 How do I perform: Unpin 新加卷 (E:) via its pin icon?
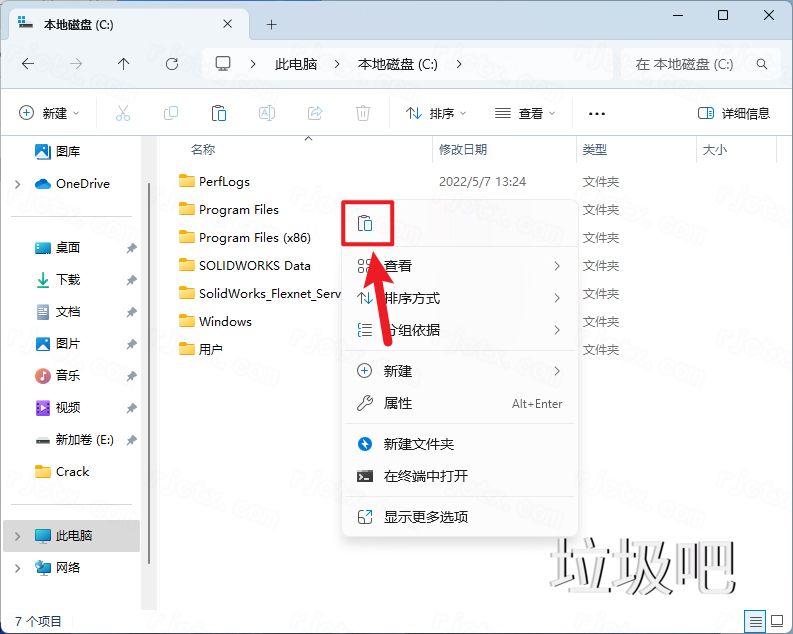point(131,440)
